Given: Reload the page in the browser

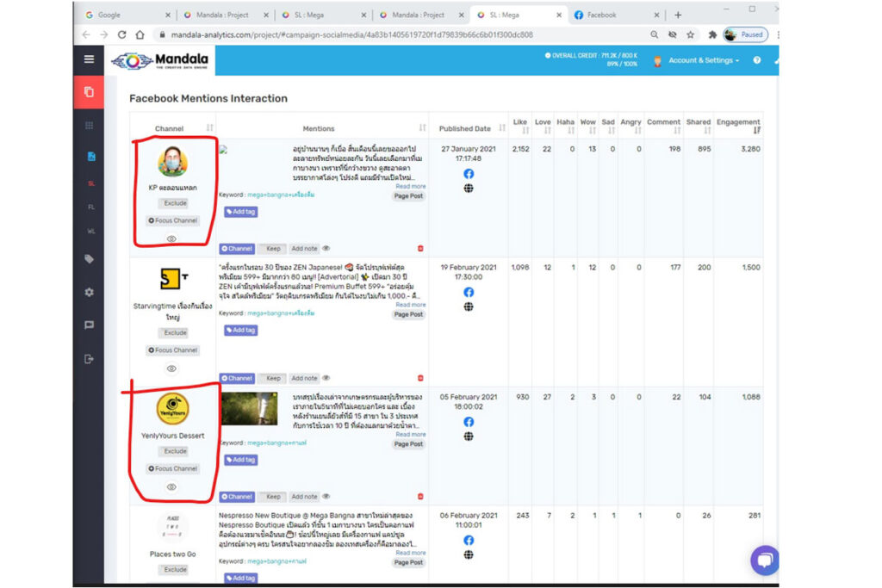Looking at the screenshot, I should coord(122,34).
